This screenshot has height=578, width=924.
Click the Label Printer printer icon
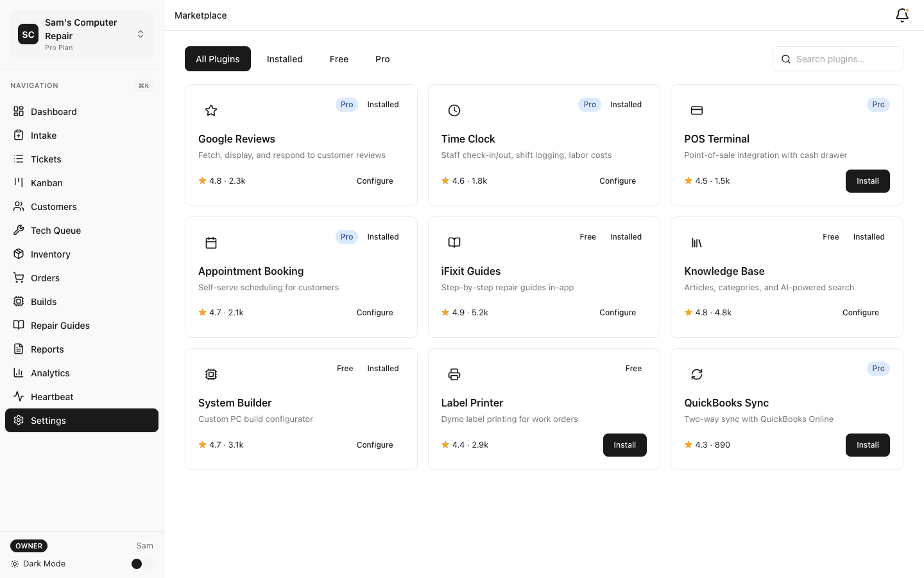454,374
